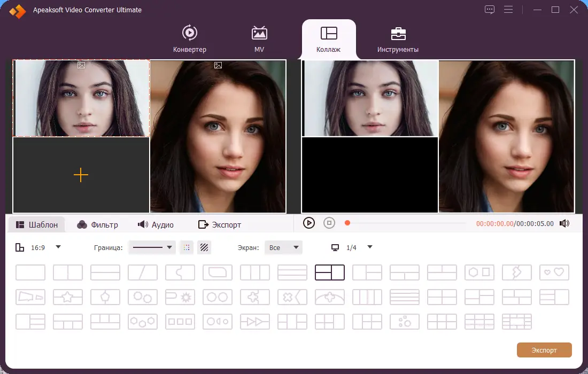The width and height of the screenshot is (588, 374).
Task: Select the two-top one-bottom template
Action: pos(442,272)
